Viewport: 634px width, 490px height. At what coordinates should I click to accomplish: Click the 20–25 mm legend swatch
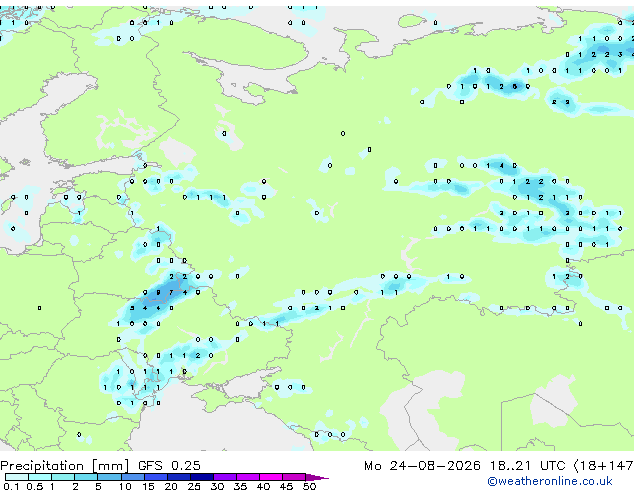(x=178, y=477)
